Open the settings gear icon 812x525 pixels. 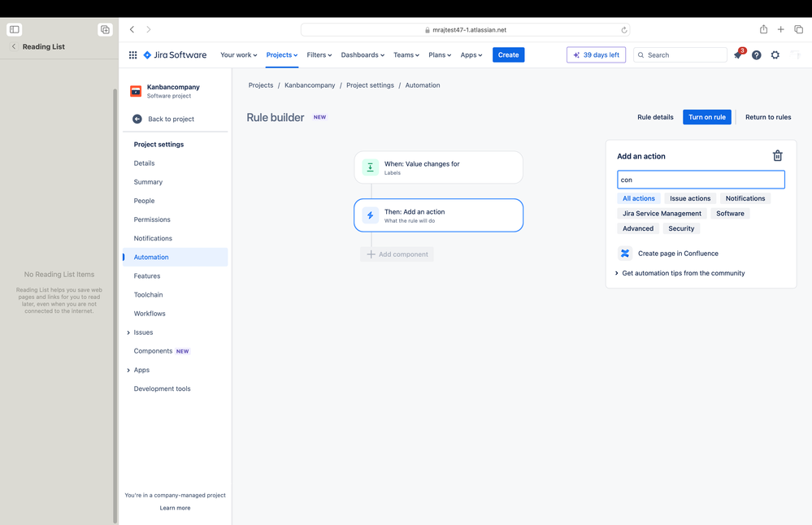point(775,55)
